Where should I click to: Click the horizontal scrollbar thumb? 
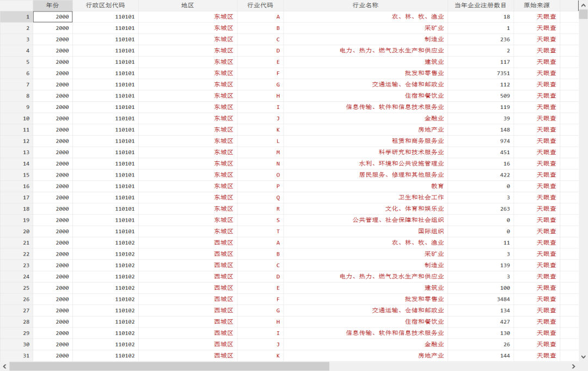tap(169, 366)
